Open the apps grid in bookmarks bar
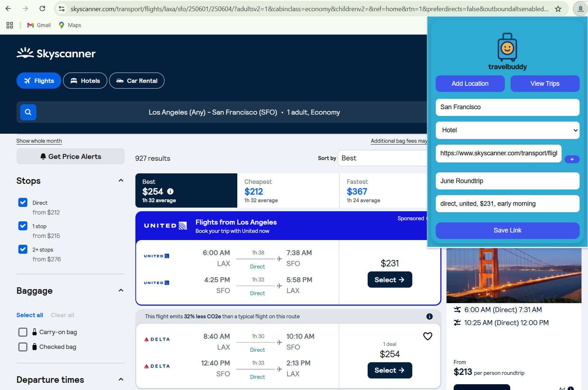This screenshot has width=588, height=390. pyautogui.click(x=10, y=25)
